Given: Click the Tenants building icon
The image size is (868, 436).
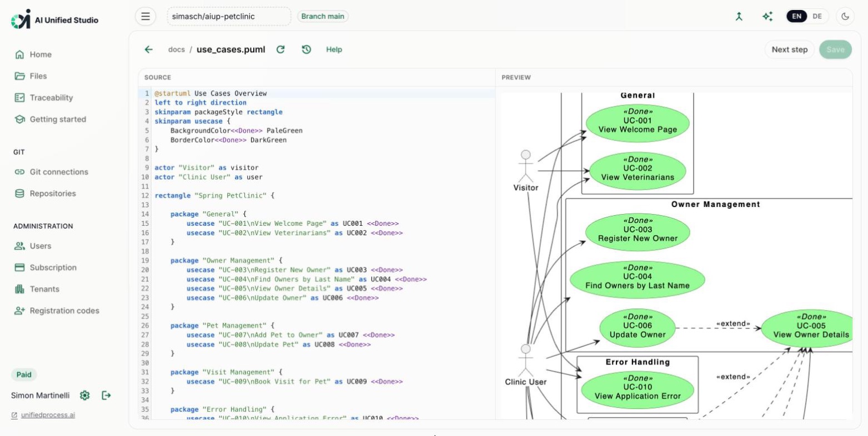Looking at the screenshot, I should coord(19,289).
